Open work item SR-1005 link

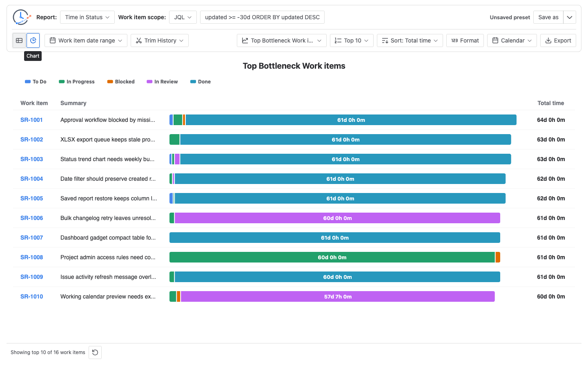click(31, 198)
